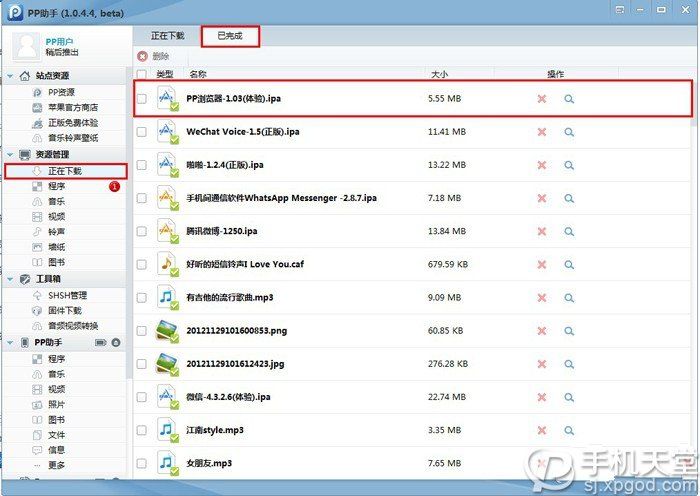Click the battery icon beside PP助手 device
The image size is (700, 496).
tap(101, 342)
